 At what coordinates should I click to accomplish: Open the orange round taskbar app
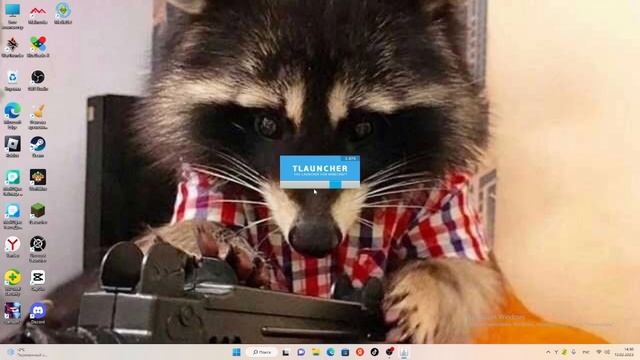click(x=360, y=352)
